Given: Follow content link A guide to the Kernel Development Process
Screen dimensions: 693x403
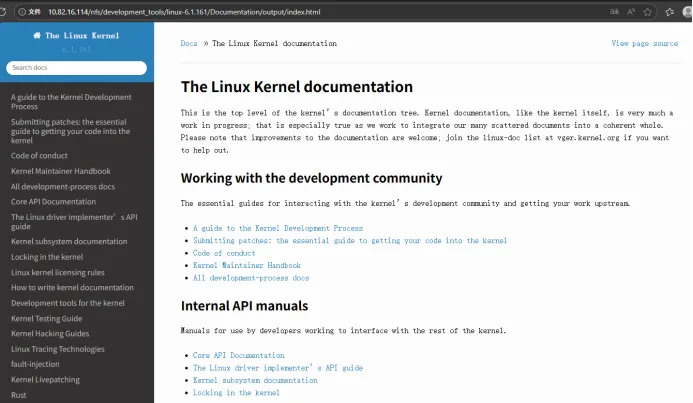Looking at the screenshot, I should (278, 228).
